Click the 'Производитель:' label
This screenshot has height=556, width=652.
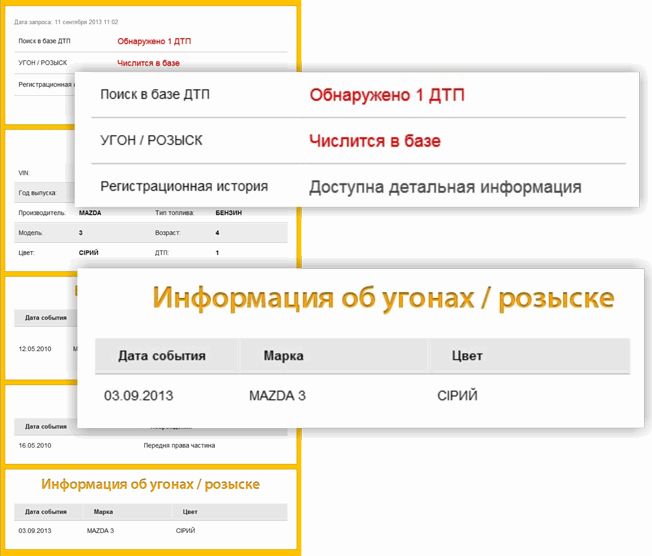42,213
